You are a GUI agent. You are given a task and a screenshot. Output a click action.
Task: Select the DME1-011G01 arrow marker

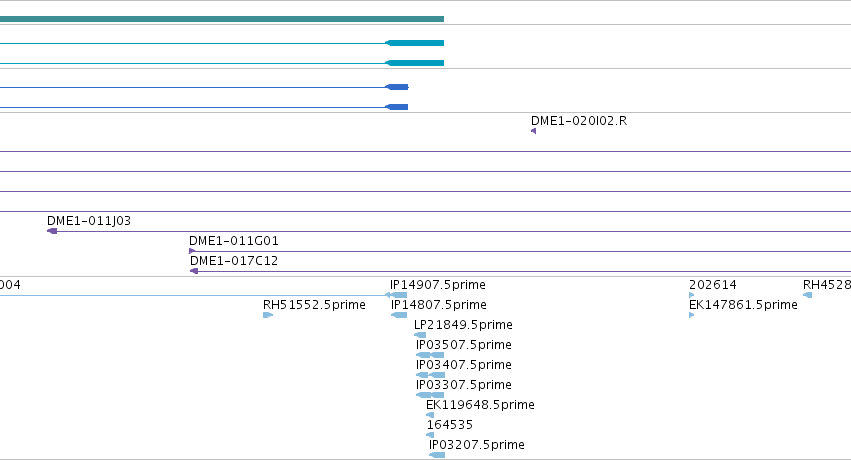pos(192,251)
